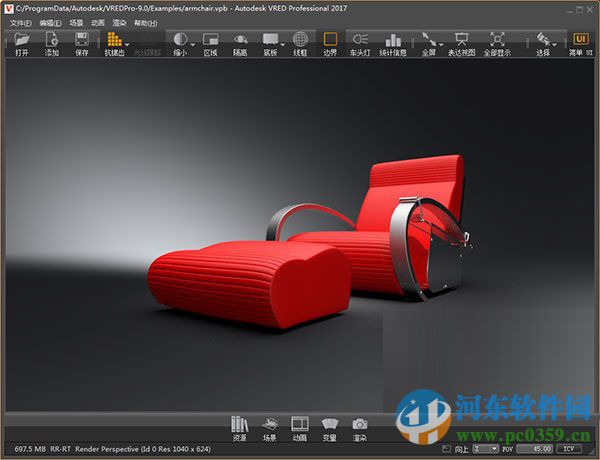
Task: Click the FOV label in status bar
Action: point(507,449)
